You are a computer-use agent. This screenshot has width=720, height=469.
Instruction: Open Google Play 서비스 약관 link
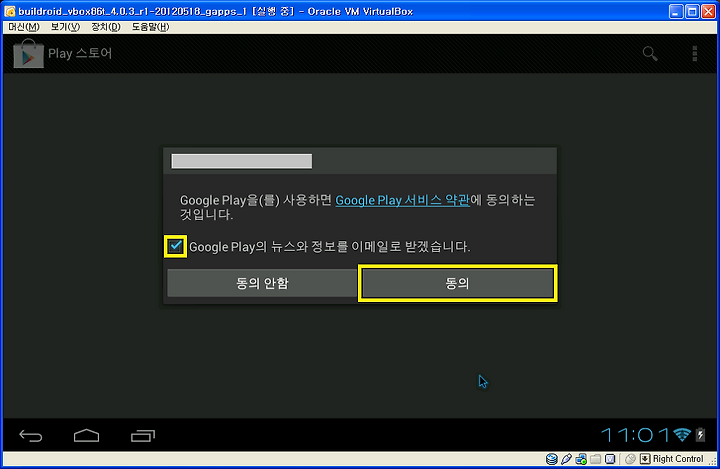pyautogui.click(x=402, y=200)
